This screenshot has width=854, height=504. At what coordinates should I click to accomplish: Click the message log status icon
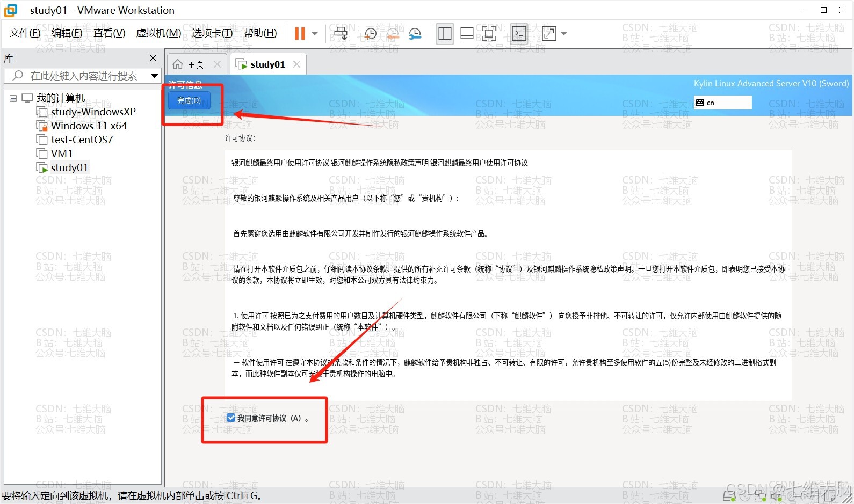point(829,496)
